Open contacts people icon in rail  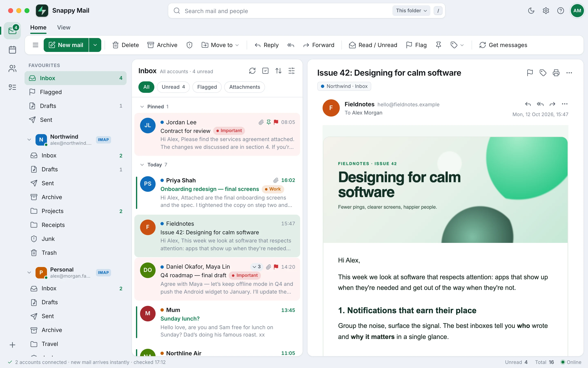12,68
